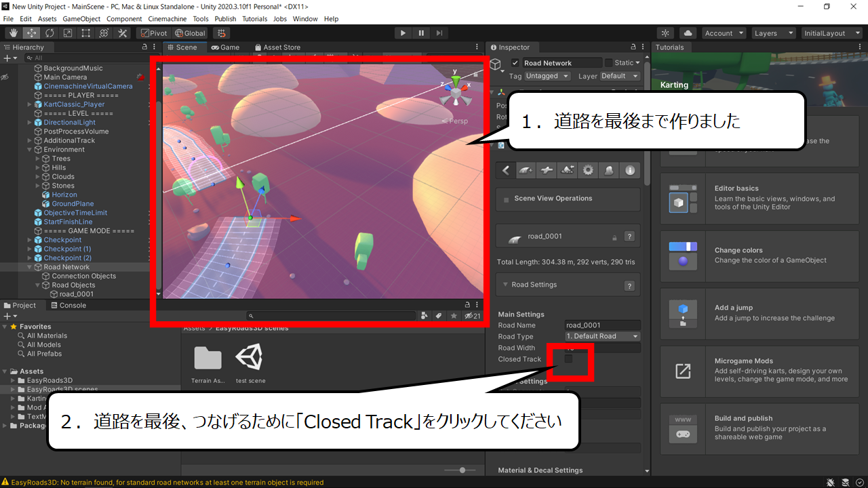Select EasyRoads3D crossing connections icon
This screenshot has height=488, width=868.
point(546,171)
